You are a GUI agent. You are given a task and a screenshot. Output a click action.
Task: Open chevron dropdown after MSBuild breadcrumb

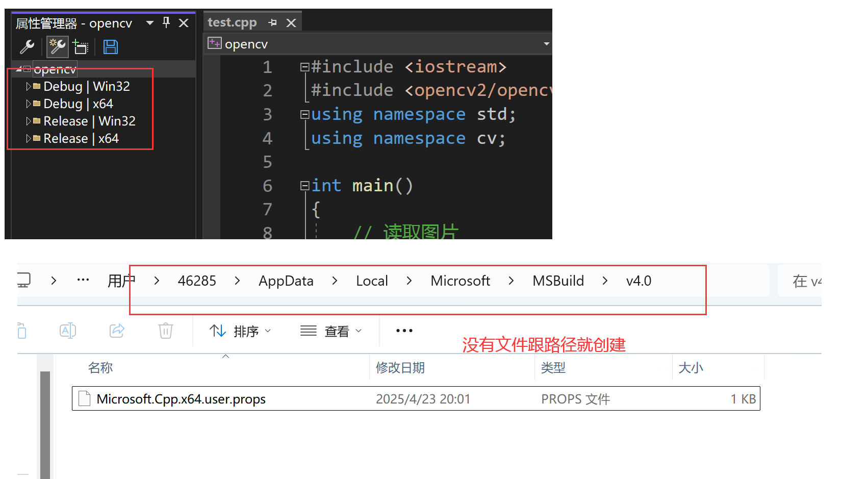click(x=605, y=281)
